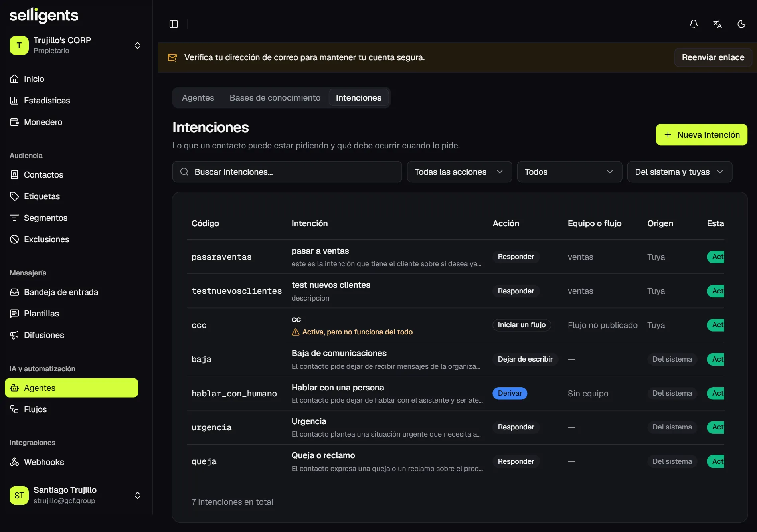Open Bandeja de entrada
757x532 pixels.
71,292
